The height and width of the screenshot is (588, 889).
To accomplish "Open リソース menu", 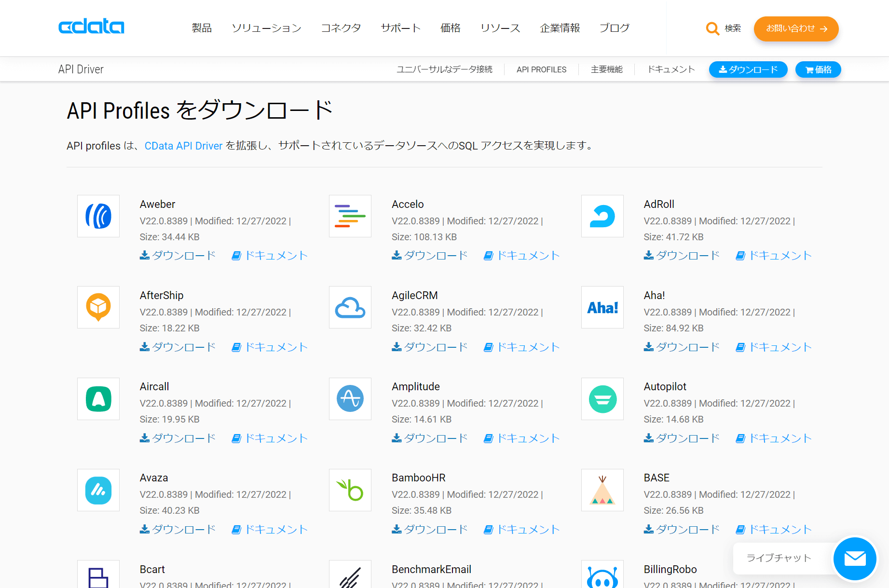I will coord(500,28).
